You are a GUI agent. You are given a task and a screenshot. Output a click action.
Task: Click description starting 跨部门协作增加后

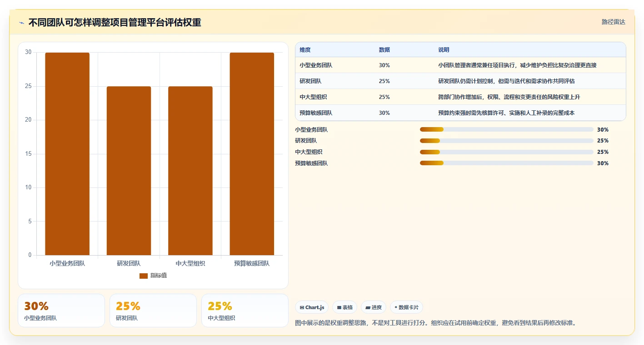click(x=509, y=97)
